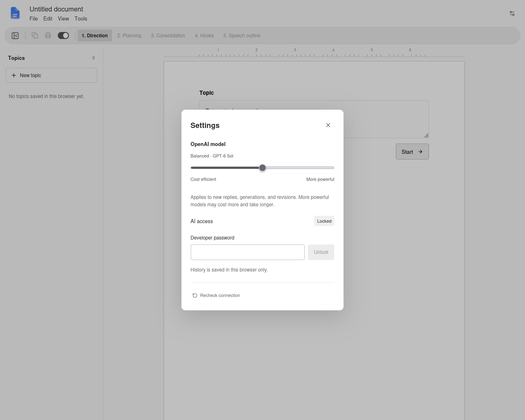Collapse the sidebar panel icon
The image size is (525, 420).
15,36
